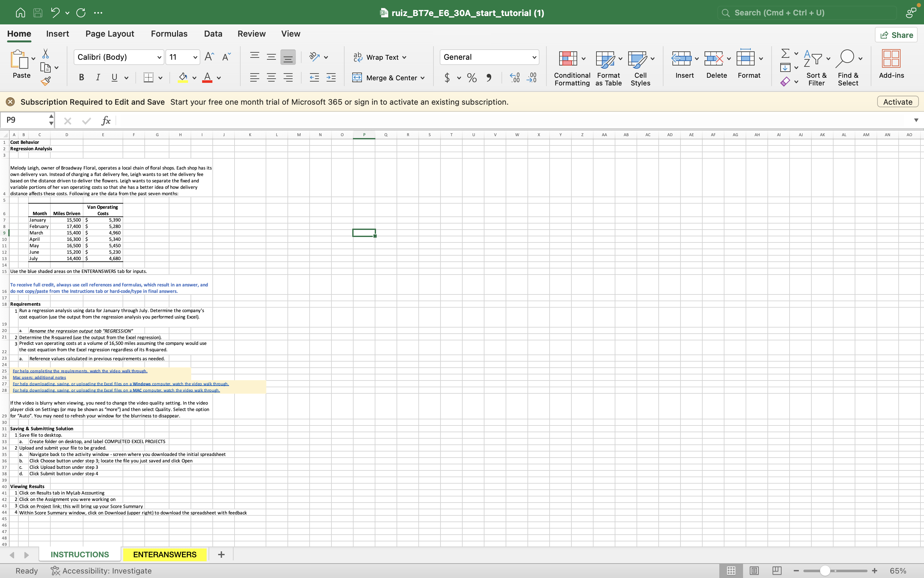This screenshot has width=924, height=578.
Task: Apply Comma Style format
Action: 489,78
